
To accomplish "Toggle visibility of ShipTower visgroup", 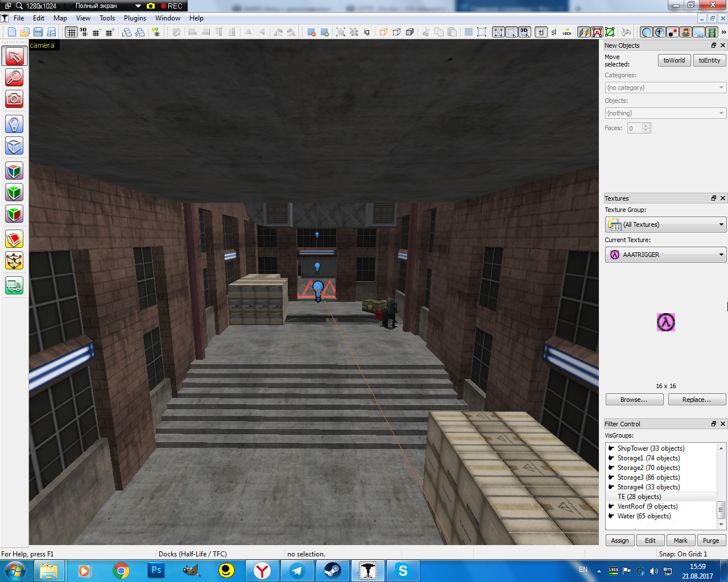I will coord(611,448).
